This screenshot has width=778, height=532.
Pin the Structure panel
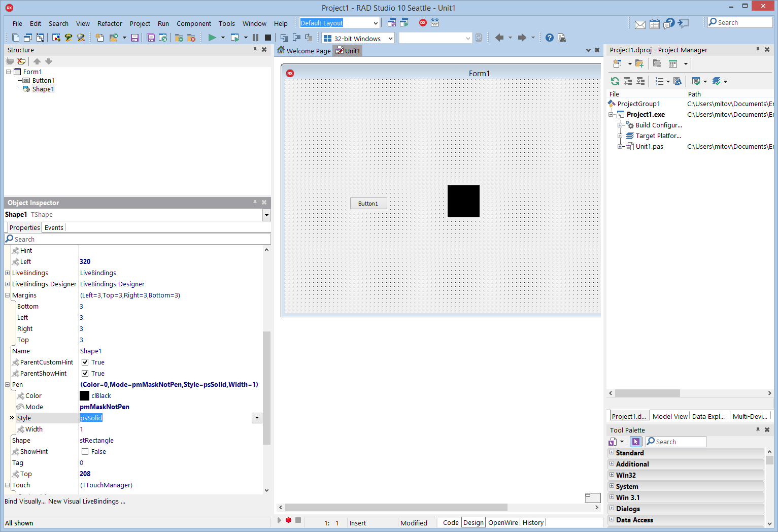[x=255, y=50]
